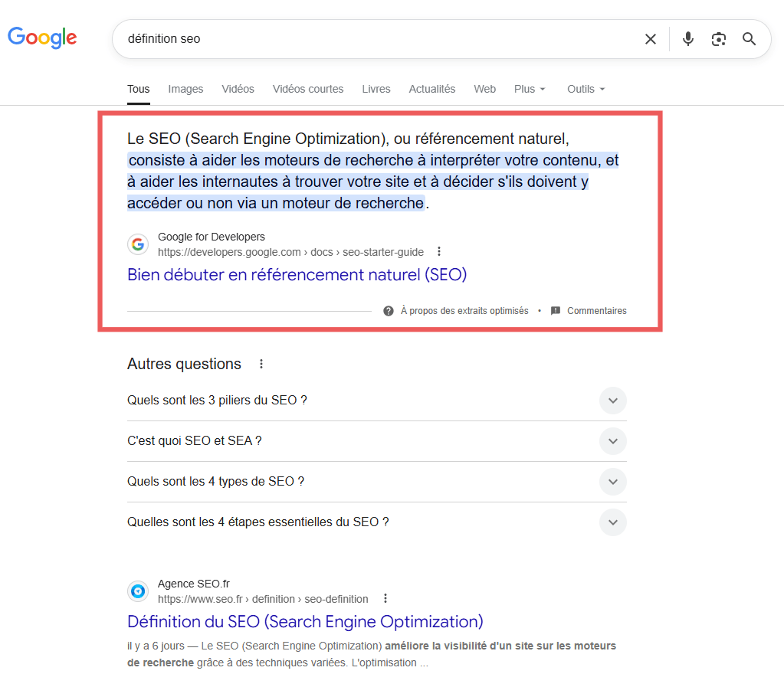Image resolution: width=784 pixels, height=674 pixels.
Task: Start voice search with the microphone icon
Action: point(688,39)
